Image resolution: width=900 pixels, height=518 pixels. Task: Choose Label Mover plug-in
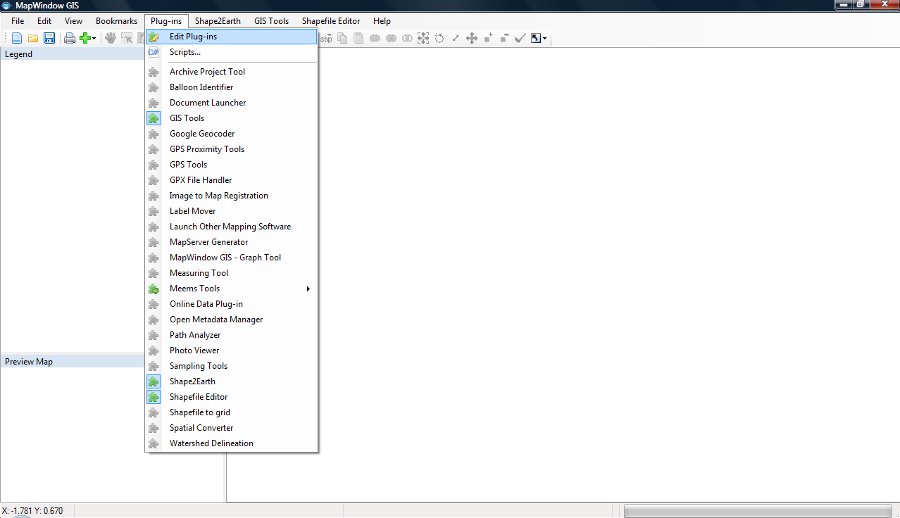231,211
